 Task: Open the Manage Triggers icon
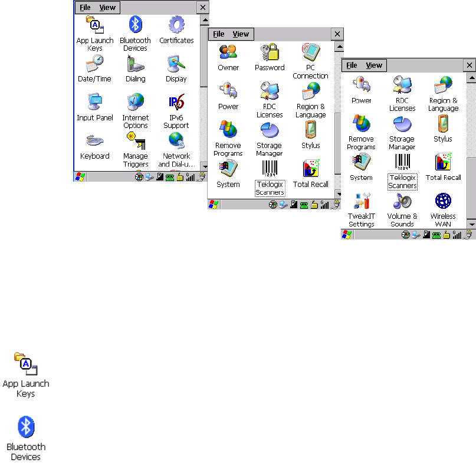(x=136, y=150)
